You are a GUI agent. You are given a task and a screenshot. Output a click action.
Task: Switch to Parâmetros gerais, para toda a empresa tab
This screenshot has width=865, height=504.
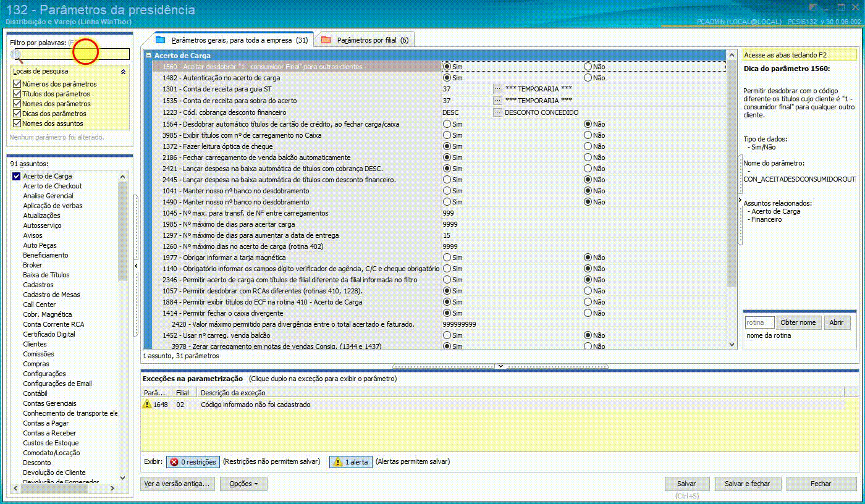[233, 40]
